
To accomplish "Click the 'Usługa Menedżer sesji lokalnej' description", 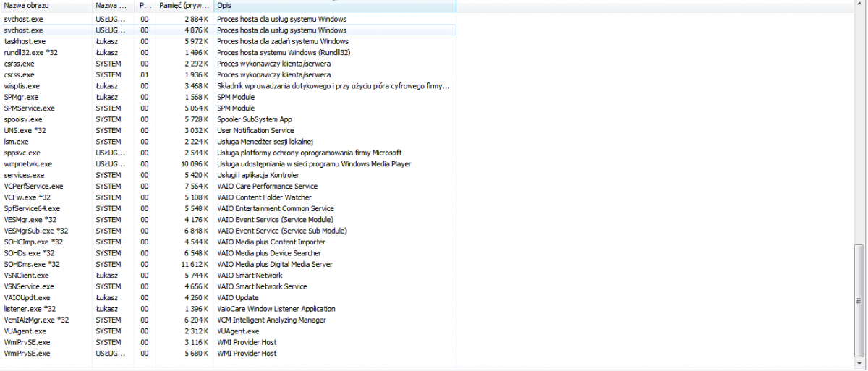I will click(265, 142).
